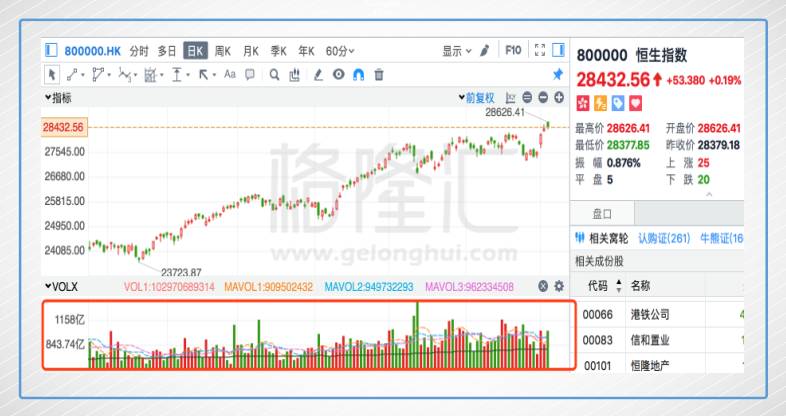Viewport: 786px width, 416px height.
Task: Click the 名称 column header
Action: (640, 286)
